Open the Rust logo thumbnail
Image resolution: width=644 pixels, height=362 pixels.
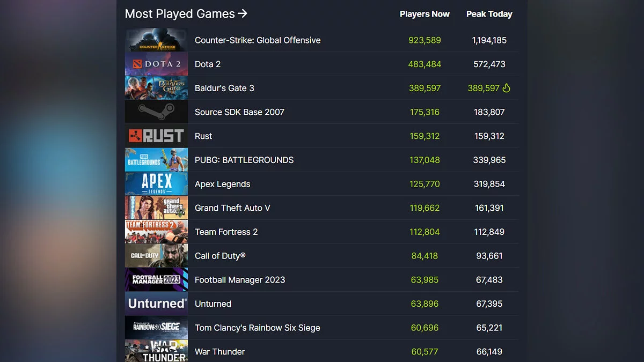click(x=157, y=136)
